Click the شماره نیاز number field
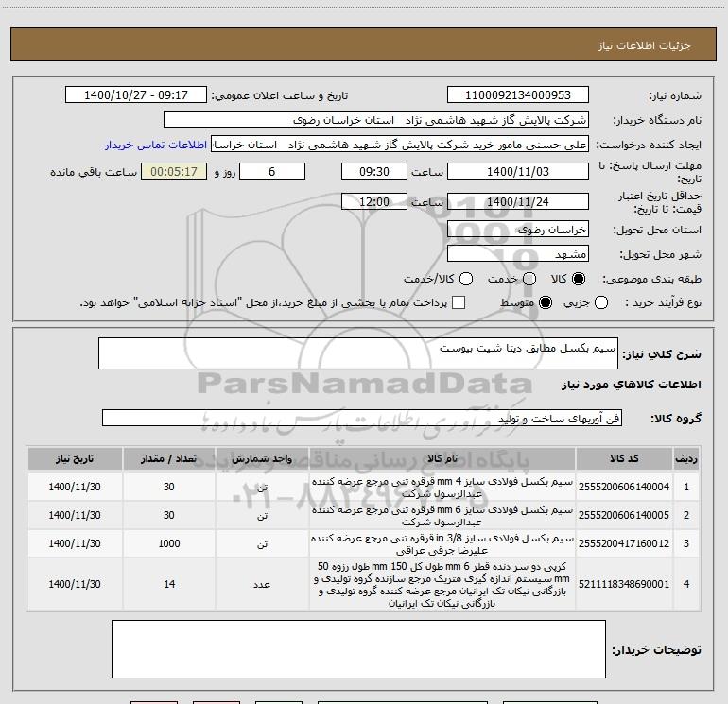Viewport: 728px width, 704px height. (x=518, y=95)
